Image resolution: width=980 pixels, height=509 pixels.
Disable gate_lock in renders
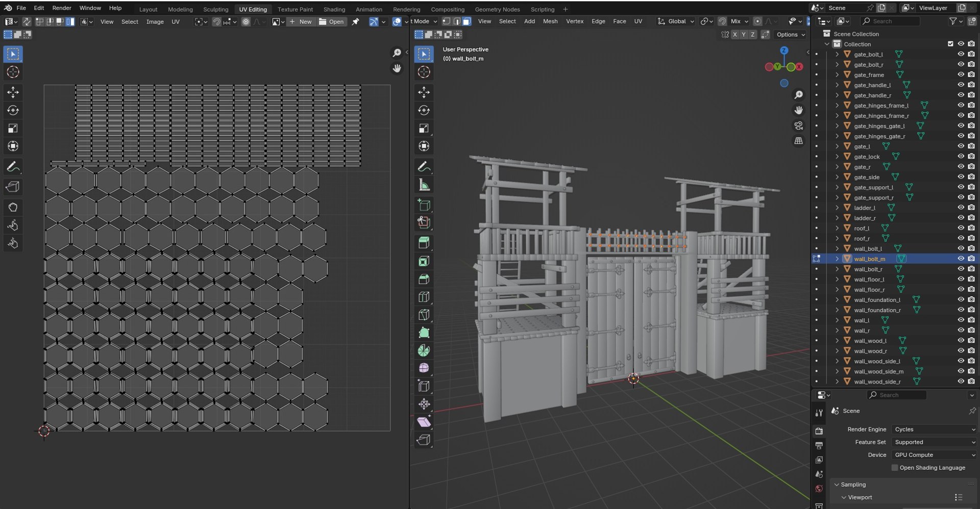[x=971, y=157]
